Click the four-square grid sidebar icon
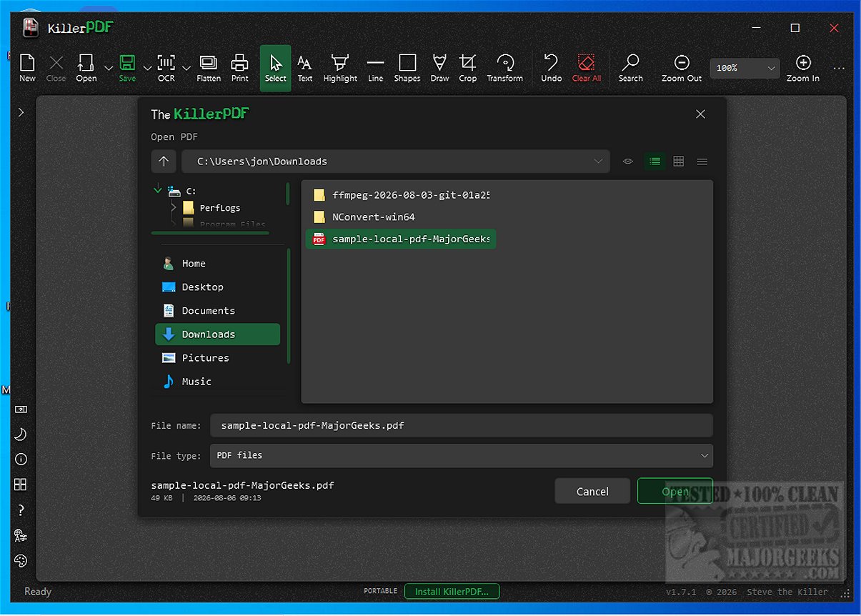 pyautogui.click(x=21, y=485)
